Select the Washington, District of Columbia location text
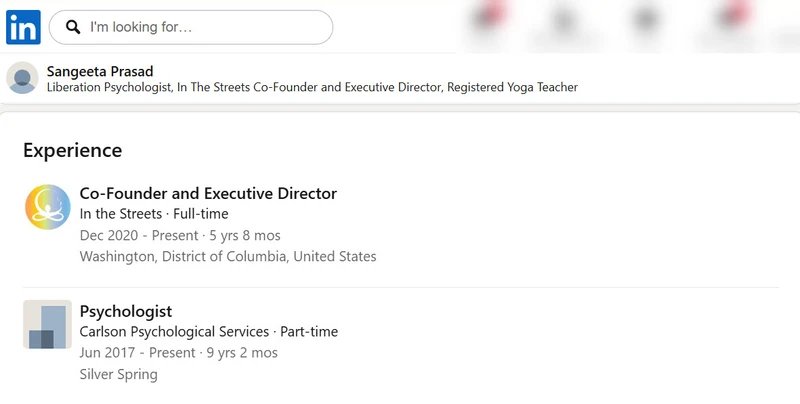800x404 pixels. coord(228,256)
